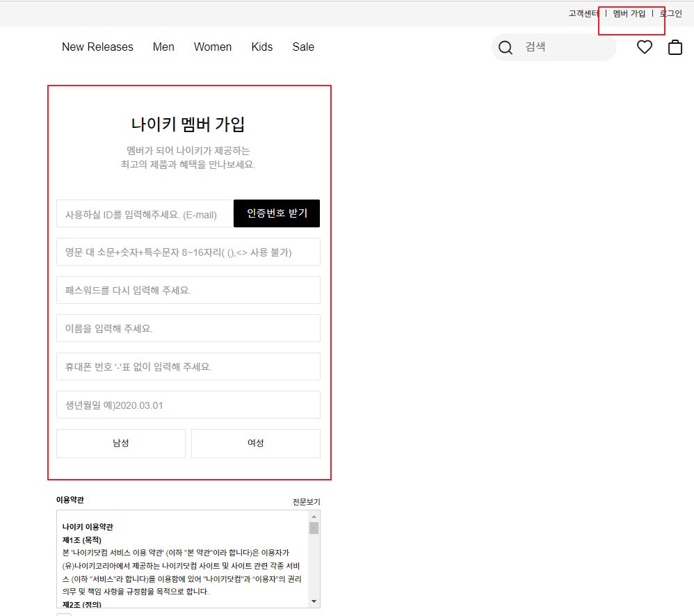Click the 패스워드 다시 입력 confirm field
This screenshot has width=694, height=616.
188,290
